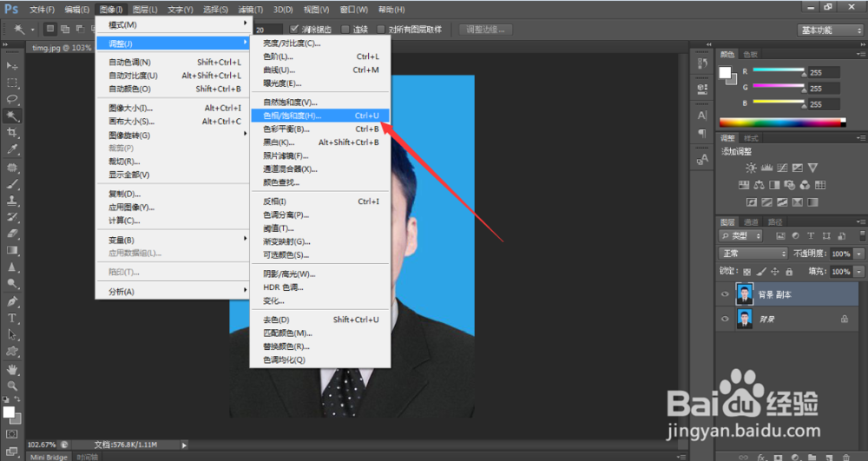
Task: Hide the 背景 副本 layer
Action: pyautogui.click(x=725, y=294)
